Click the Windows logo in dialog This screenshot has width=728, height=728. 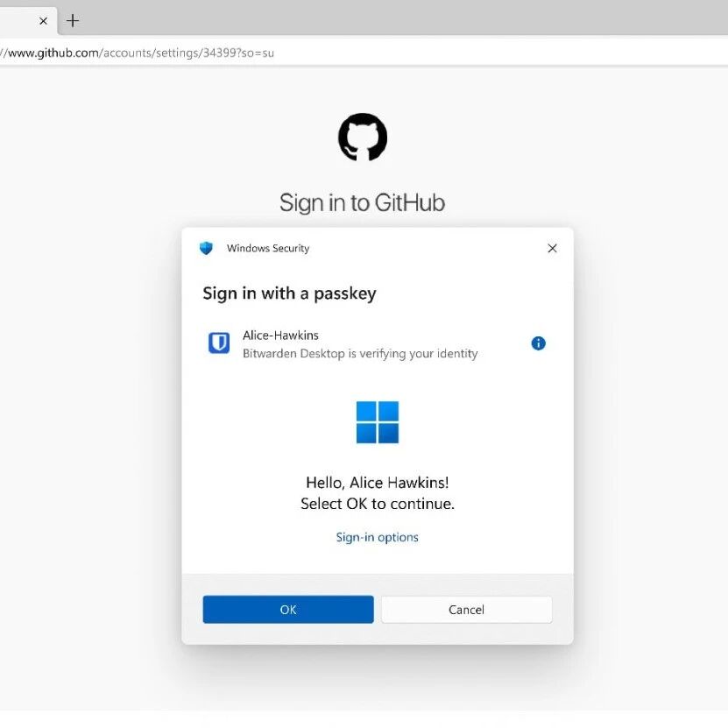coord(378,422)
